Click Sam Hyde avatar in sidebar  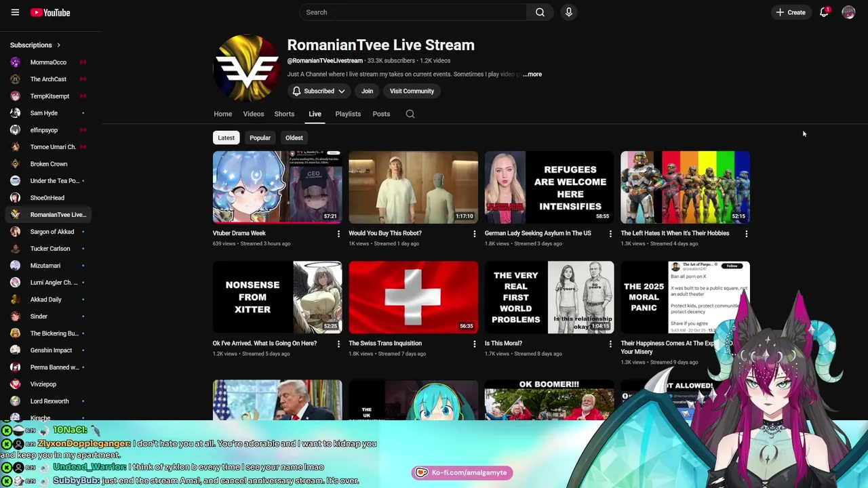(15, 113)
